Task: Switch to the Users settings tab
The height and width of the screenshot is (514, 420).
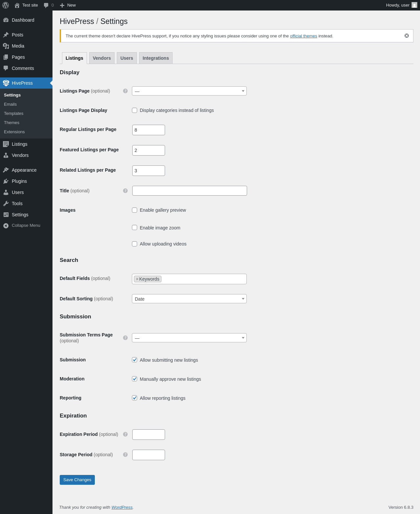Action: (x=127, y=58)
